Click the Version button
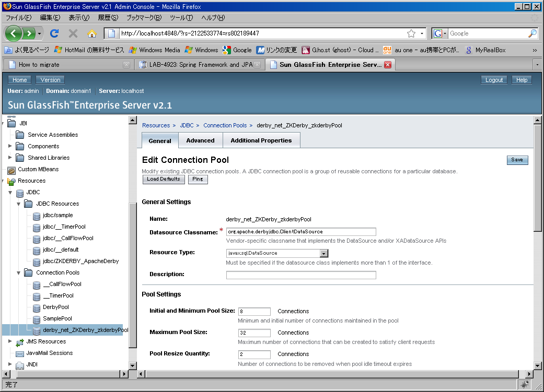The image size is (544, 392). pyautogui.click(x=50, y=80)
